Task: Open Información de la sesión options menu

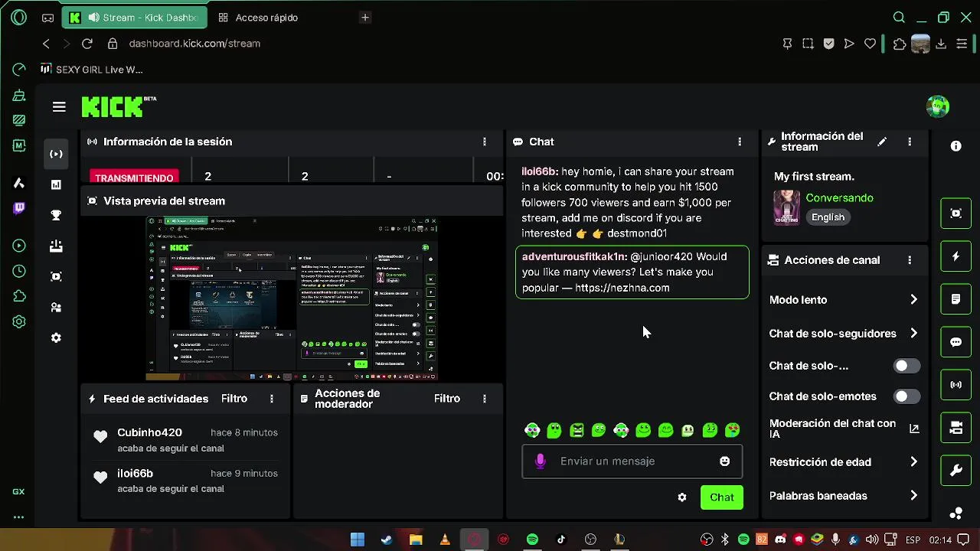Action: coord(484,142)
